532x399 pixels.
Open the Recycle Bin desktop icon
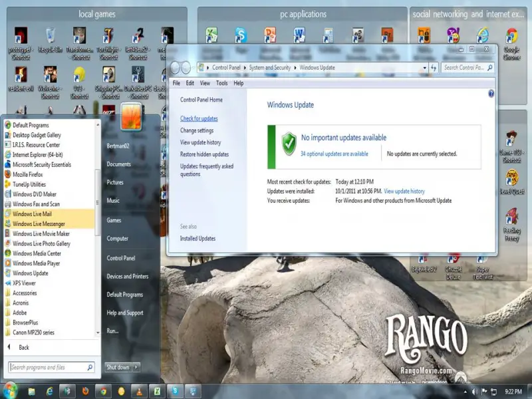(x=51, y=40)
